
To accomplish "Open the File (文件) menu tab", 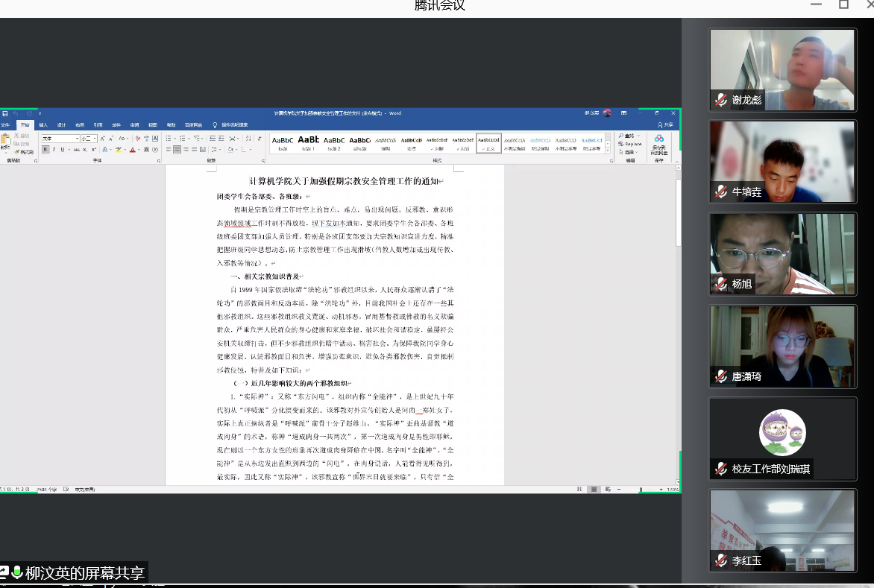I will (6, 124).
